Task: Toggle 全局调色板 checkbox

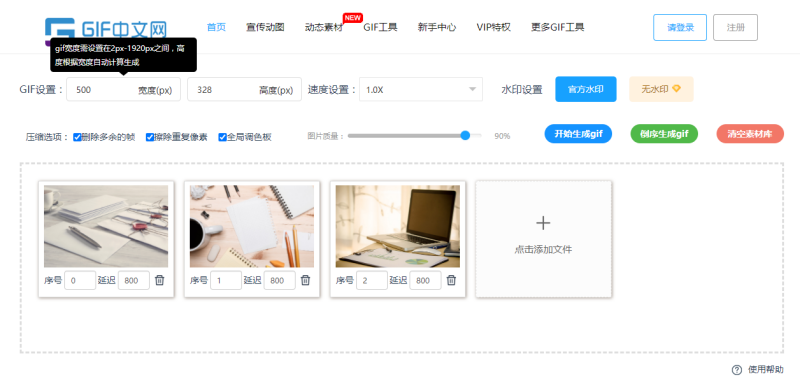Action: [x=222, y=137]
